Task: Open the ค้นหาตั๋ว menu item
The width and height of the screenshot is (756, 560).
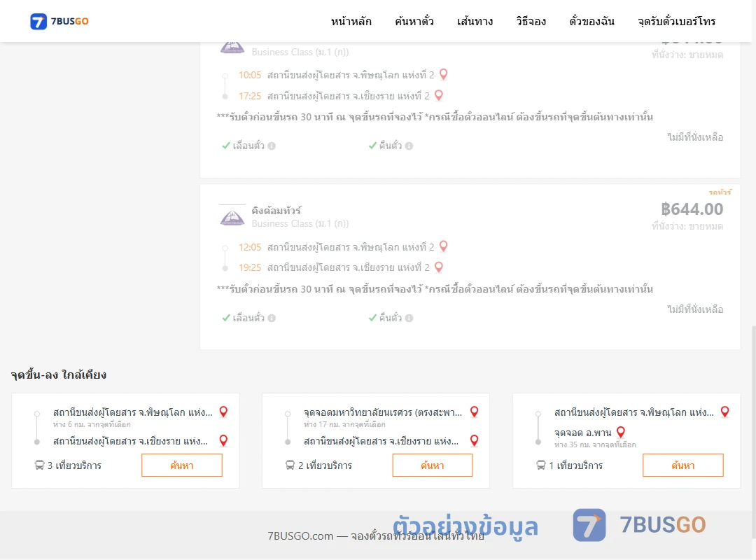Action: (414, 21)
